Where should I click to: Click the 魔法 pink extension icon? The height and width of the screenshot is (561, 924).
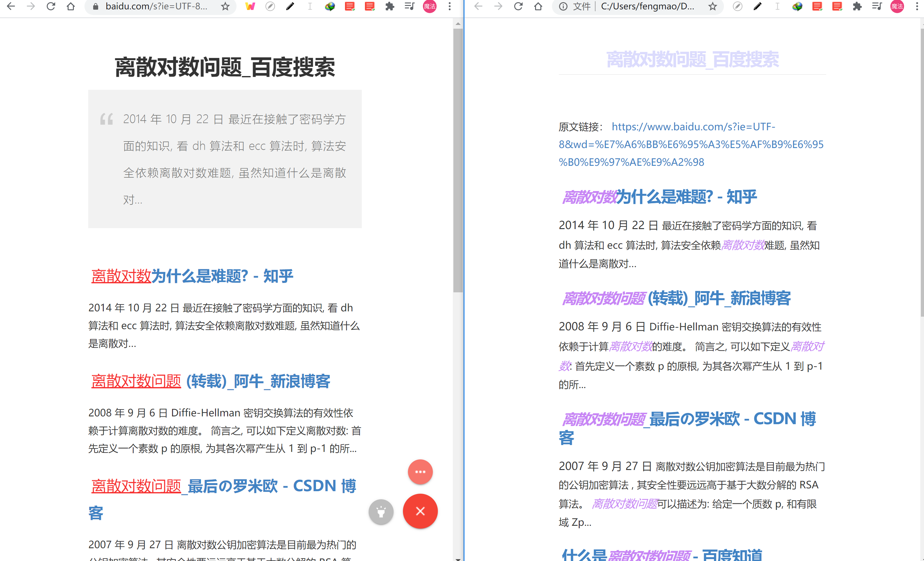(x=430, y=6)
